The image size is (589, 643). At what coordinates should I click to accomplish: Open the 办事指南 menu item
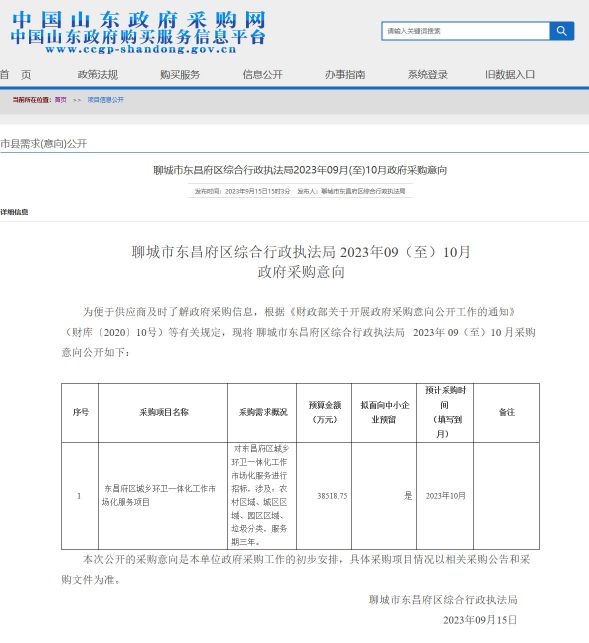(x=345, y=75)
